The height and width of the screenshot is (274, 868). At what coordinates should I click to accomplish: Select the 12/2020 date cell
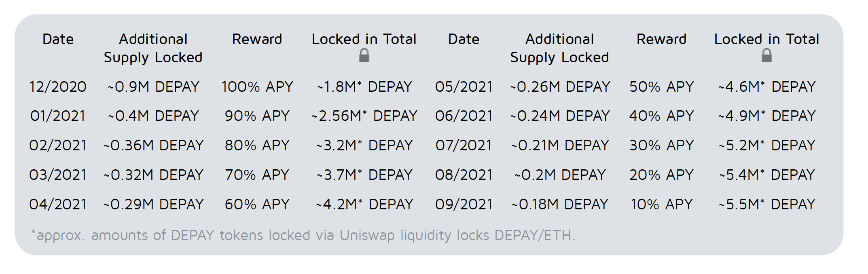58,87
